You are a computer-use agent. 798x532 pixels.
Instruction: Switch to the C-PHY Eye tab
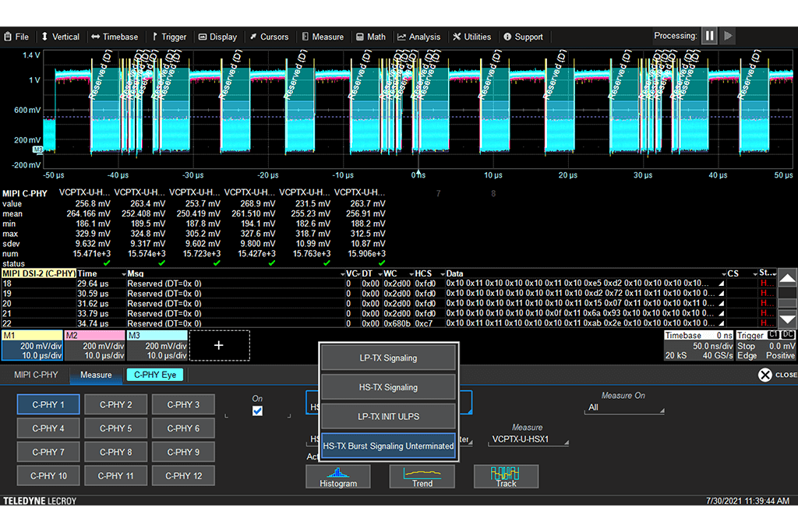coord(154,375)
